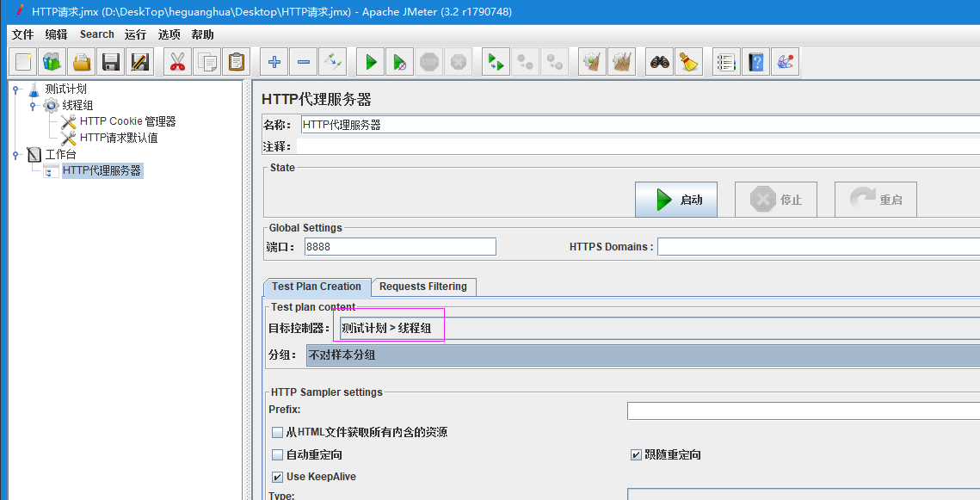
Task: Save the test plan with floppy icon
Action: coord(111,62)
